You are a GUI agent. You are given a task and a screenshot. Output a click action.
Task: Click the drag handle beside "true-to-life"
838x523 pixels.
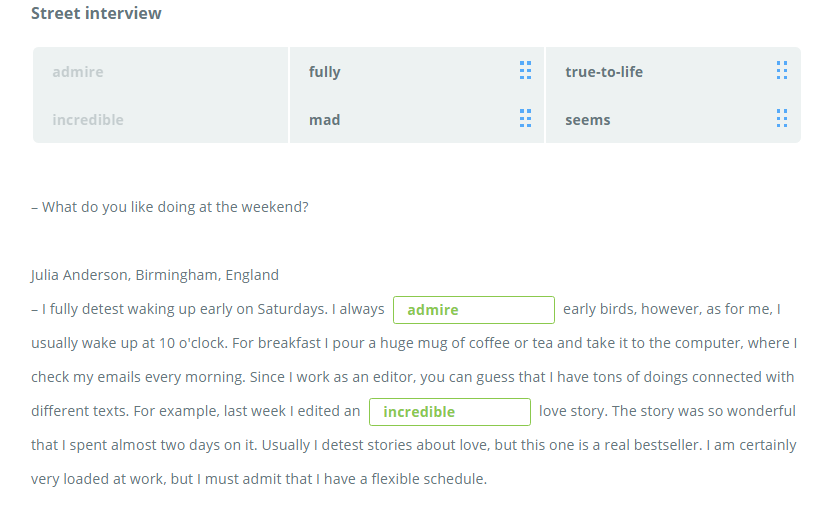tap(781, 71)
